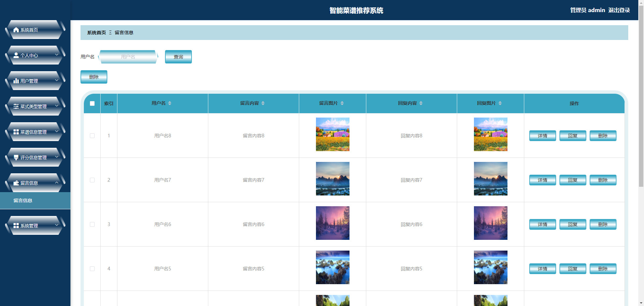Click the folder icon beside 留言信息

tap(16, 183)
